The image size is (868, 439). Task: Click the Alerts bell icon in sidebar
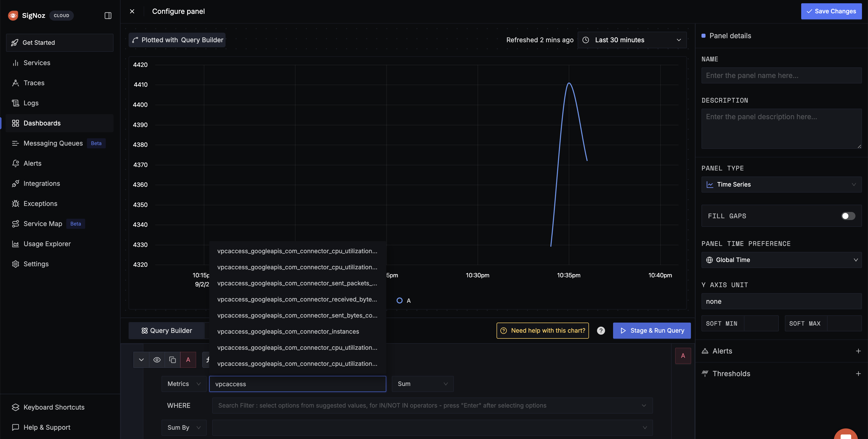tap(16, 163)
